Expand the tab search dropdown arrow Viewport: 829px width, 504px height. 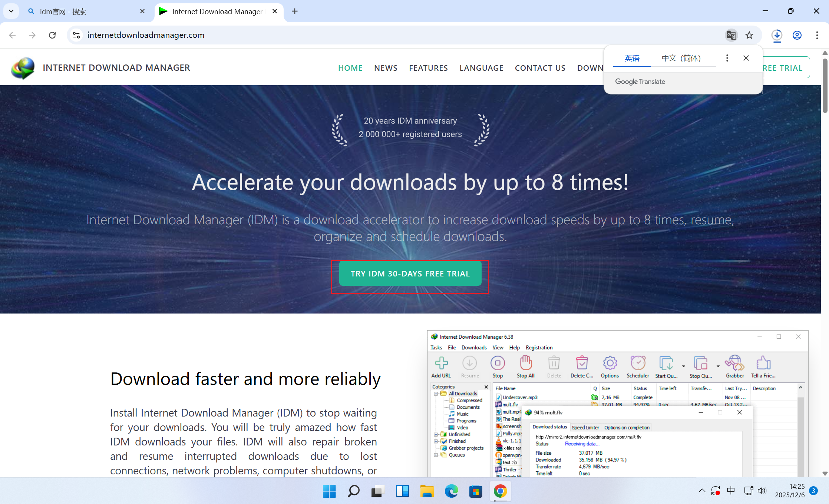point(11,11)
